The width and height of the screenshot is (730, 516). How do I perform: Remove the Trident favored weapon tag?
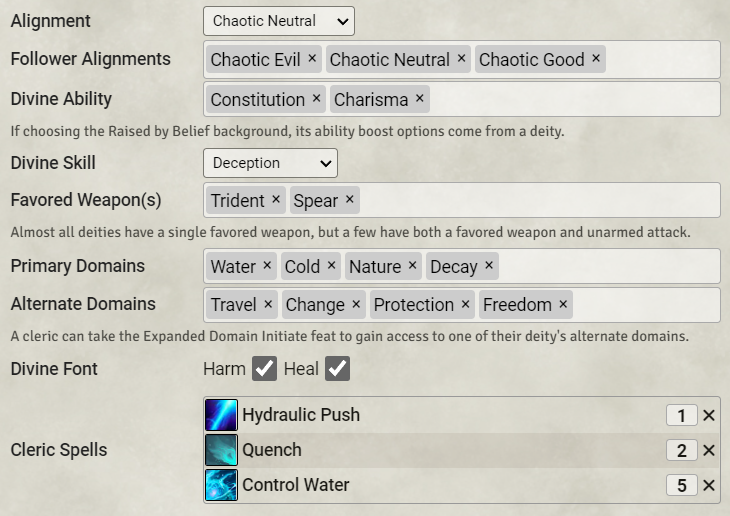click(x=276, y=200)
